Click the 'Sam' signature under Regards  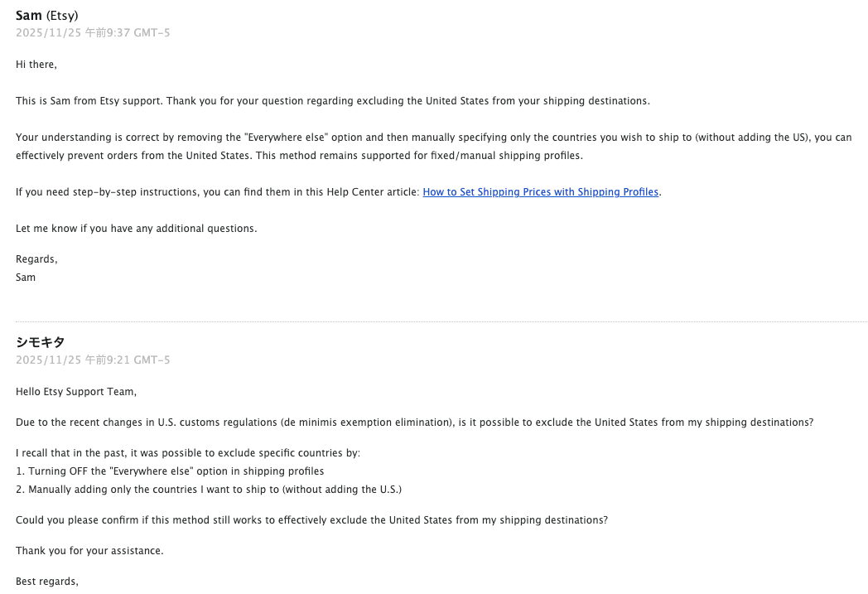(26, 278)
